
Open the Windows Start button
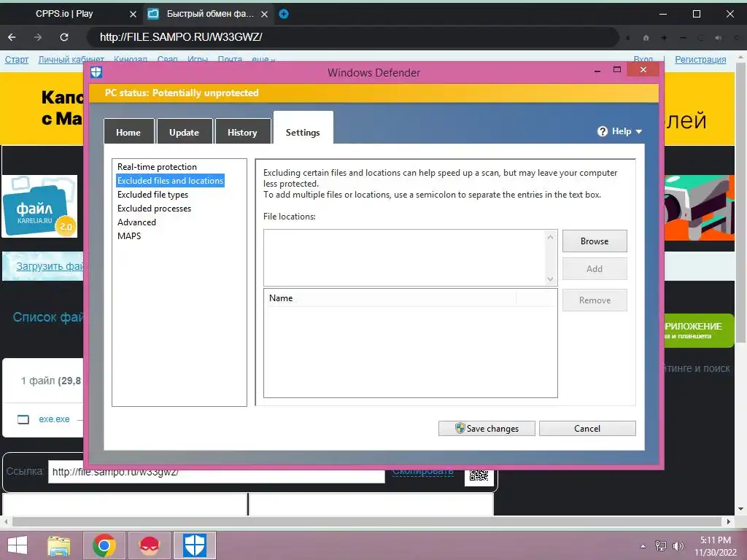click(x=18, y=545)
